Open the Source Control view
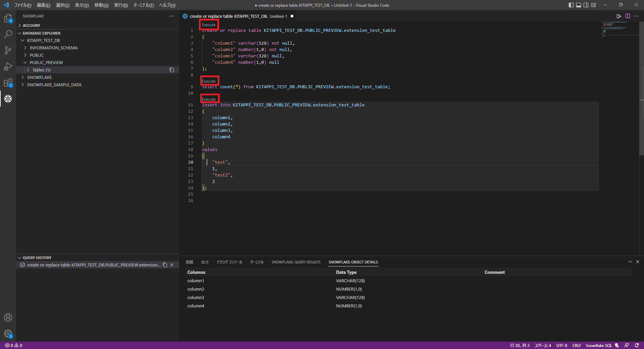The width and height of the screenshot is (644, 349). coord(8,50)
